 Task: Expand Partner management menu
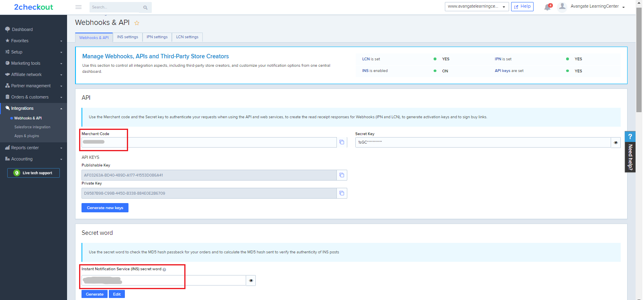[x=33, y=86]
